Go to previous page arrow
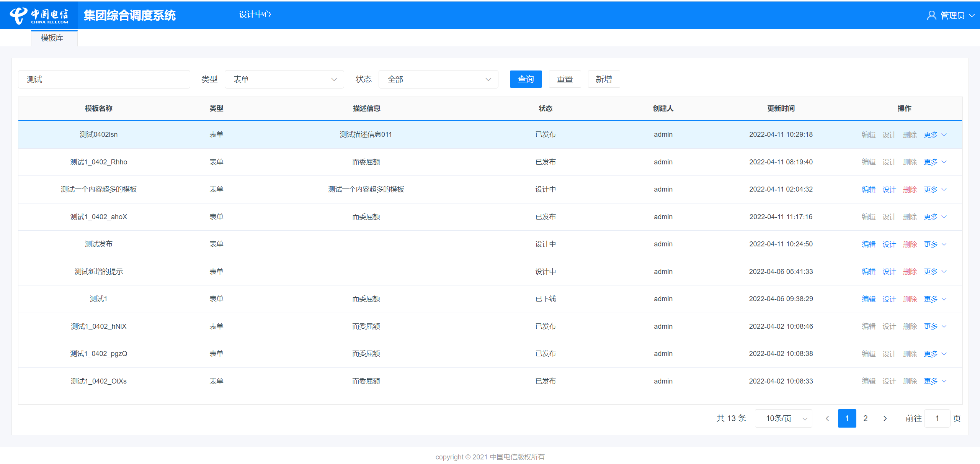980x464 pixels. point(827,418)
